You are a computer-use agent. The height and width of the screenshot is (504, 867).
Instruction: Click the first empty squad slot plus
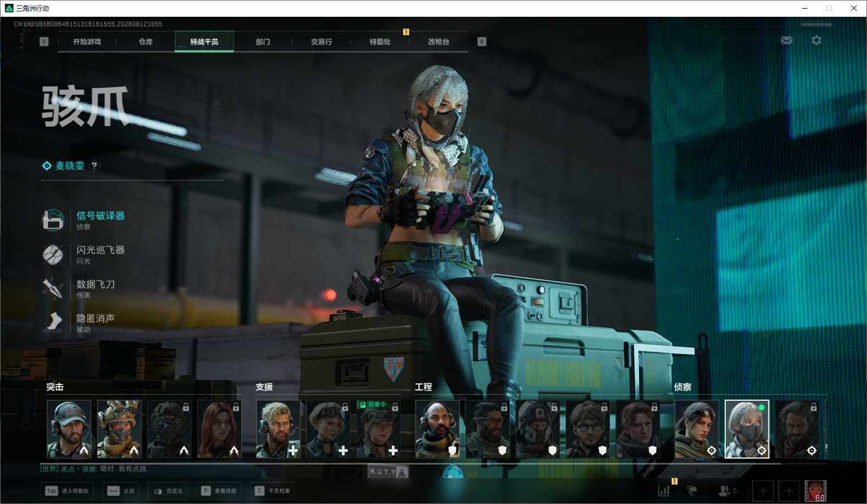tap(763, 491)
